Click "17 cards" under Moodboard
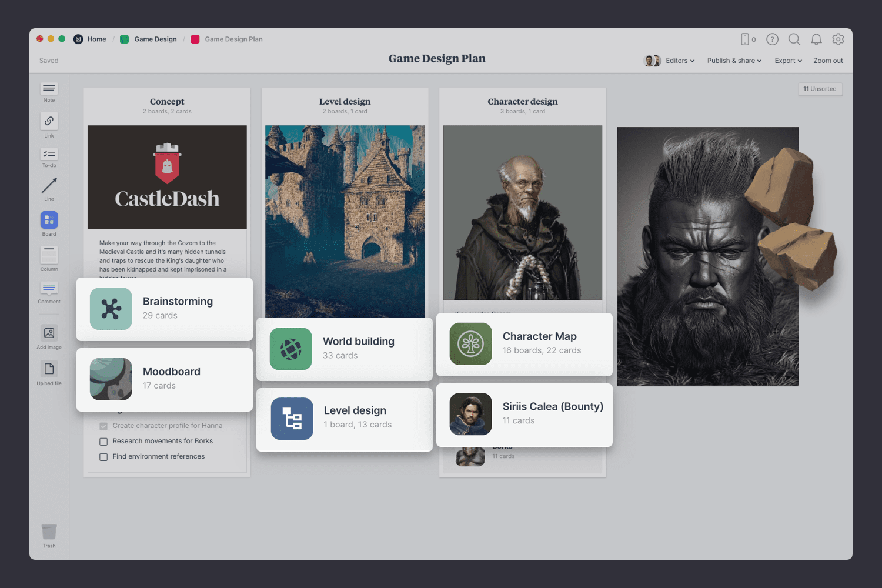This screenshot has width=882, height=588. pyautogui.click(x=159, y=386)
